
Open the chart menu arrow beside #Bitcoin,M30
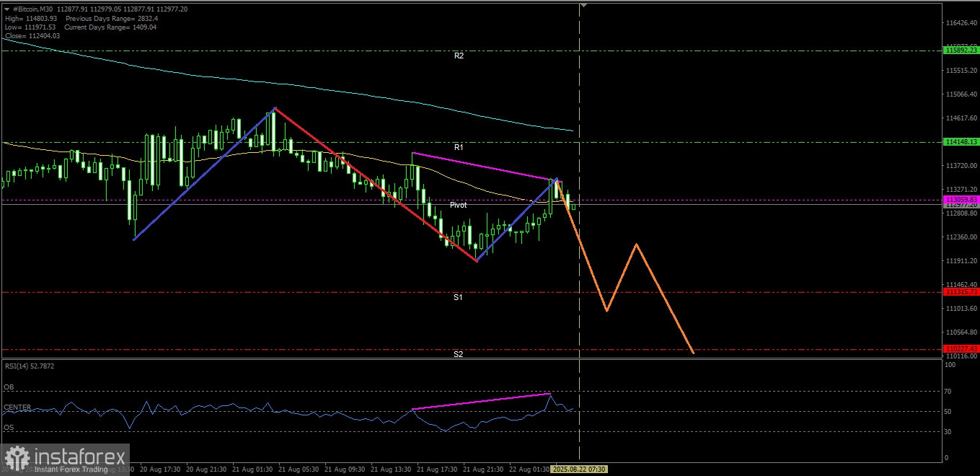pyautogui.click(x=6, y=9)
